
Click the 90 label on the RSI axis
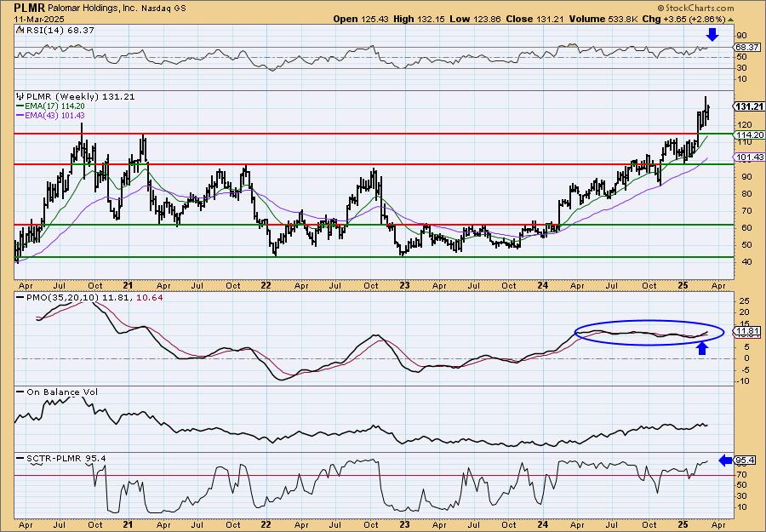(741, 36)
